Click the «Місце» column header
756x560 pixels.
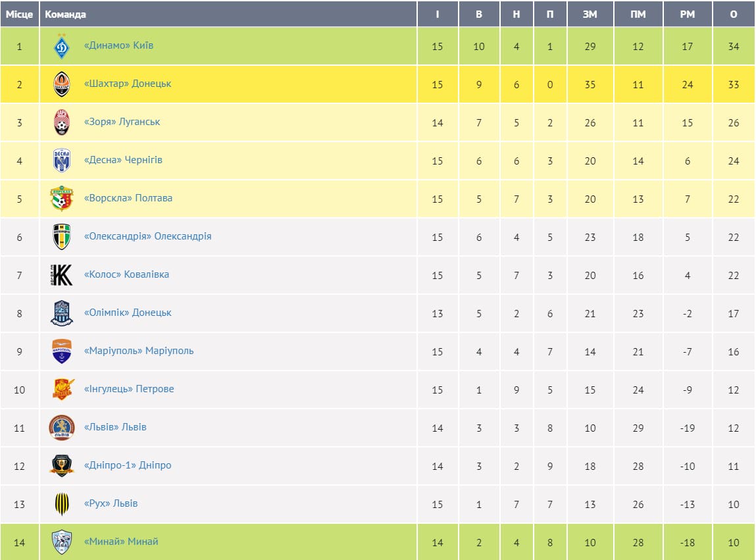(x=20, y=14)
